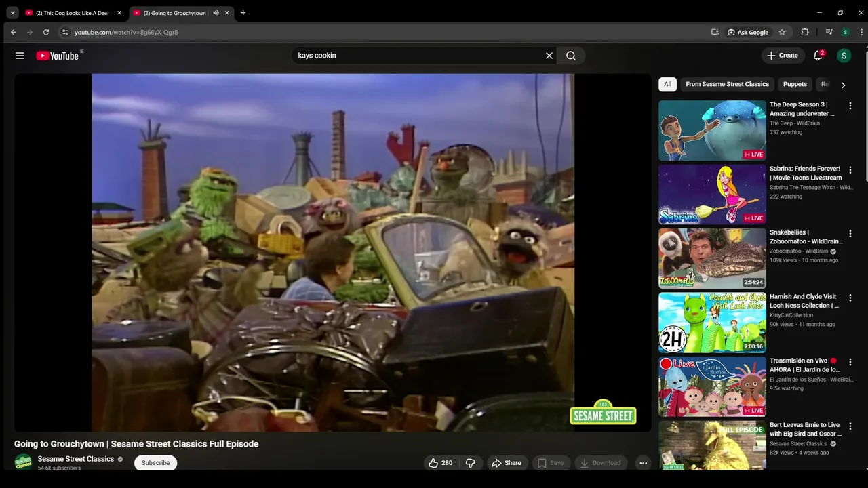
Task: Open the Sabrina Friends Forever thumbnail
Action: tap(712, 195)
